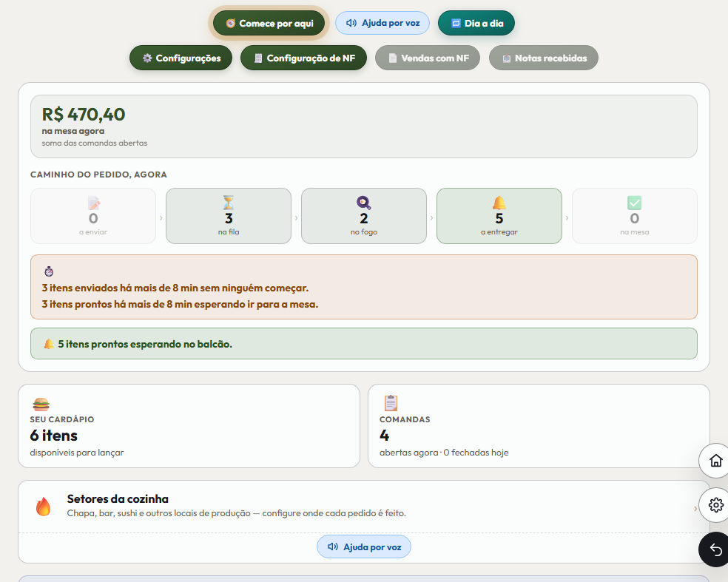Open 'Vendas com NF'

[428, 58]
